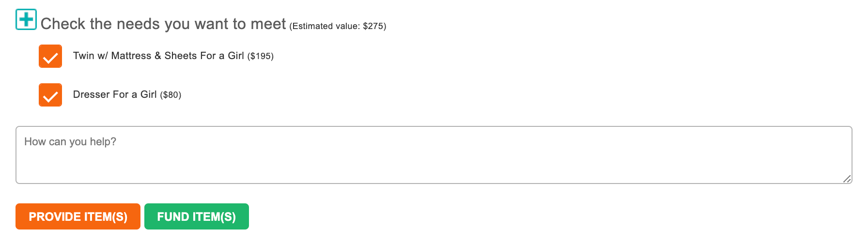Collapse the needs list using the plus box
868x245 pixels.
[26, 19]
